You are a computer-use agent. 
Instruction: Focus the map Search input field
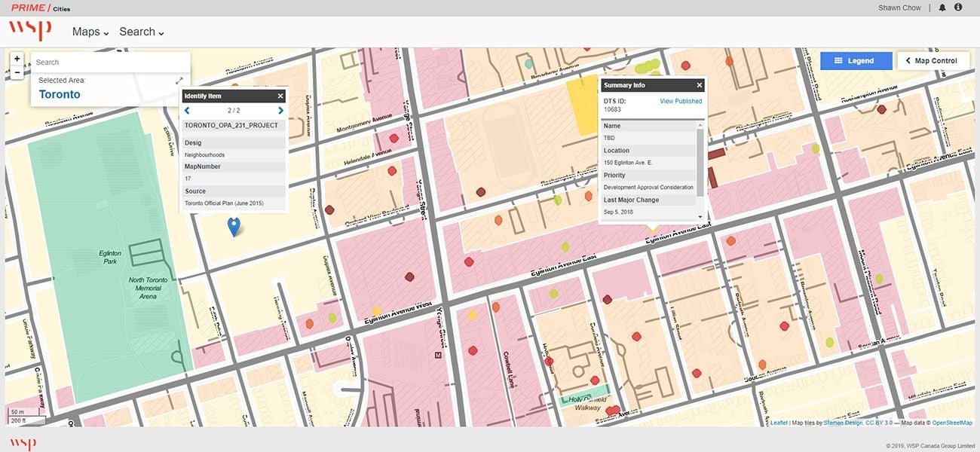pyautogui.click(x=110, y=63)
